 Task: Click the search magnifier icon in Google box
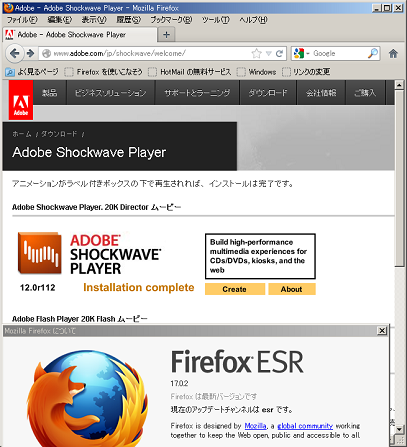point(373,53)
